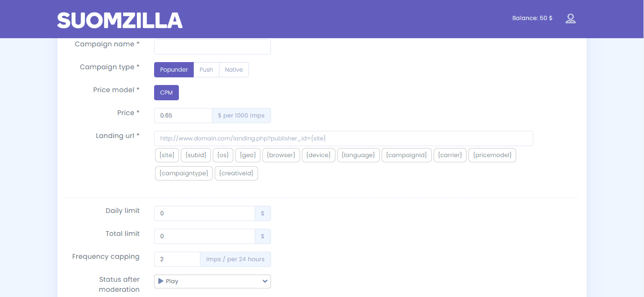The width and height of the screenshot is (644, 297).
Task: Click the Campaign name input field
Action: (212, 46)
